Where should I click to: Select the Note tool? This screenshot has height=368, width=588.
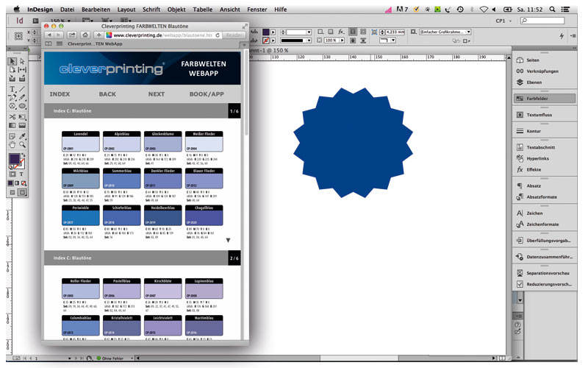coord(12,136)
